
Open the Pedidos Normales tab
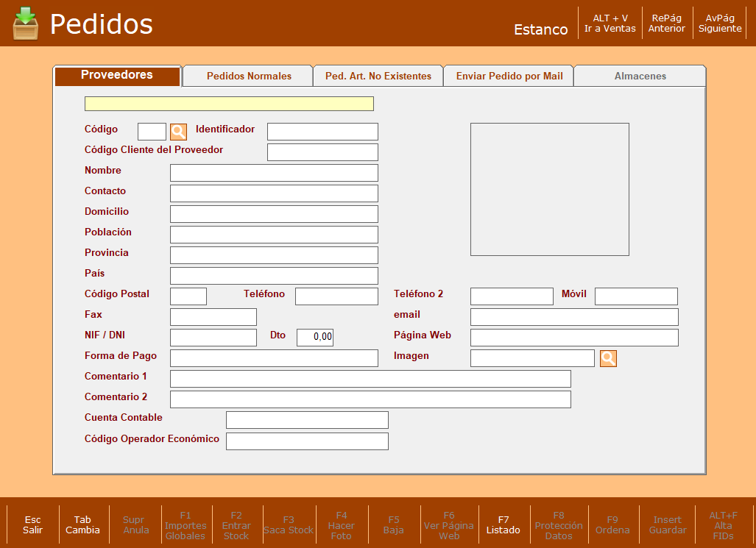pos(249,76)
